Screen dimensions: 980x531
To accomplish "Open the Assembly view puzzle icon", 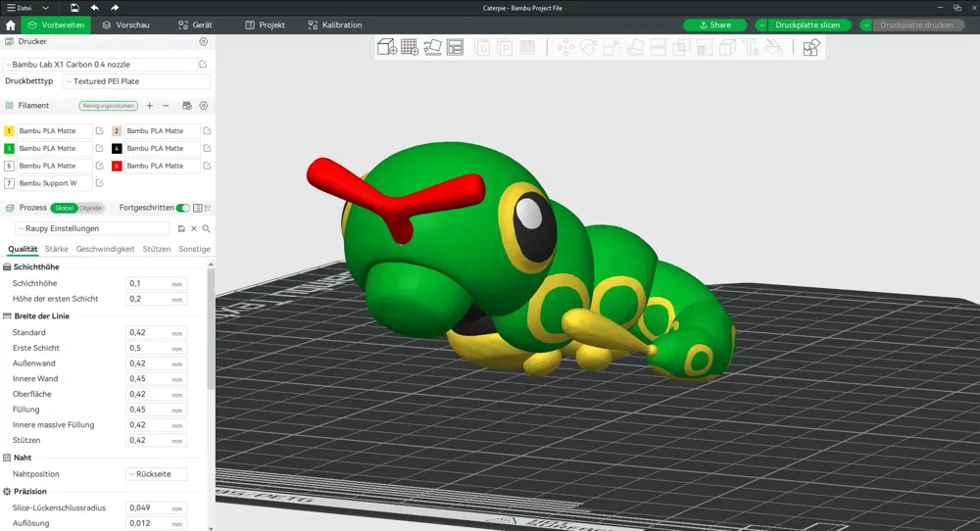I will point(811,47).
